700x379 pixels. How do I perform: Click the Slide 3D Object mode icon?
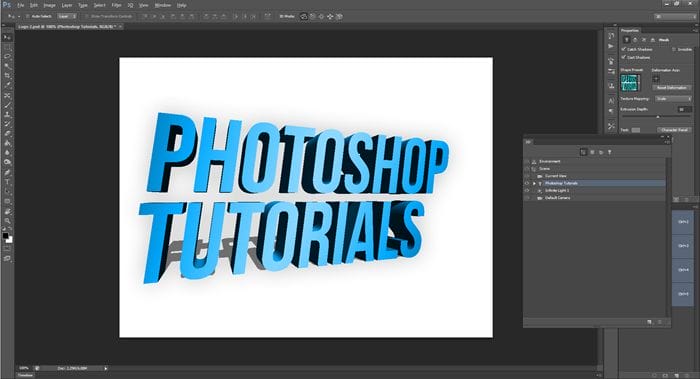click(x=330, y=17)
